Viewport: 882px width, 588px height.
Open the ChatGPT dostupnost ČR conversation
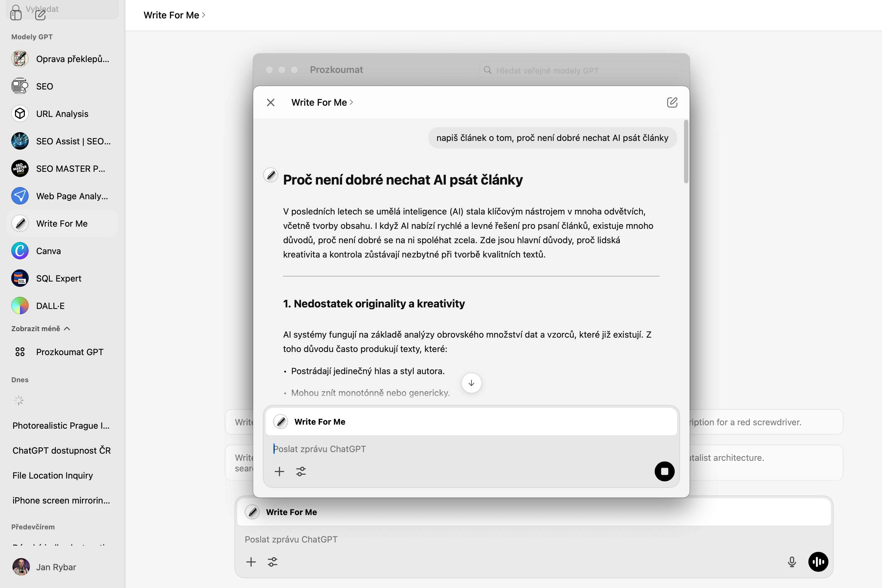point(61,451)
